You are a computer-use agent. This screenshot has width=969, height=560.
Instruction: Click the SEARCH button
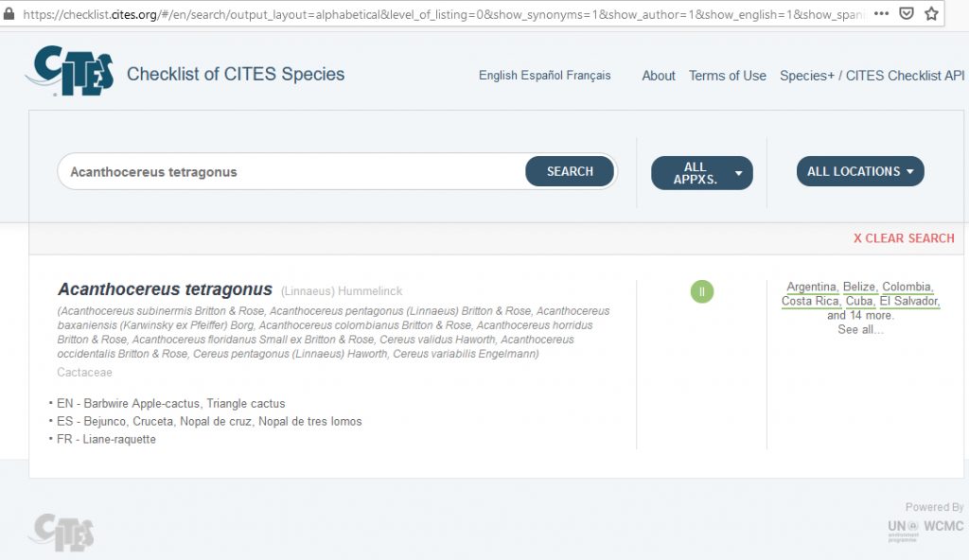(x=569, y=171)
